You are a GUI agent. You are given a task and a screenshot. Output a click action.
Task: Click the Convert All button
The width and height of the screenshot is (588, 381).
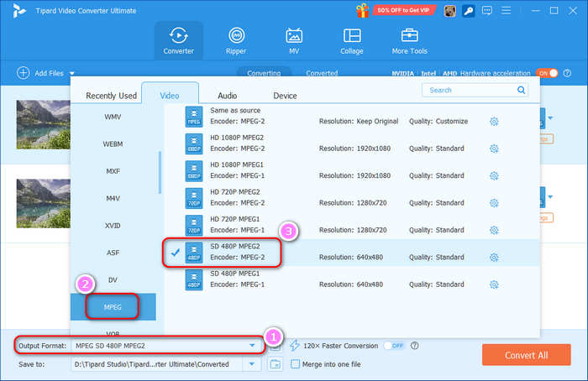(x=526, y=355)
